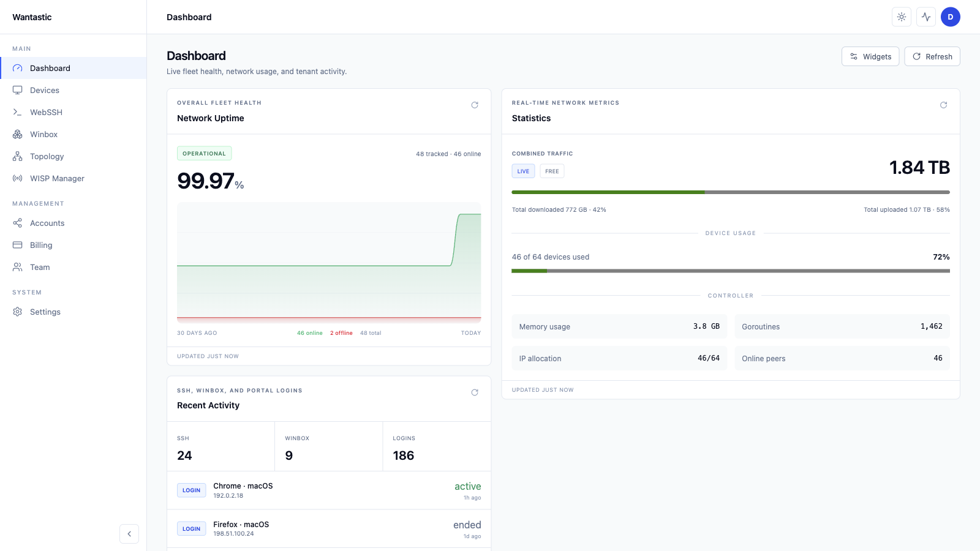This screenshot has width=980, height=551.
Task: Click the network uptime chart
Action: [329, 262]
